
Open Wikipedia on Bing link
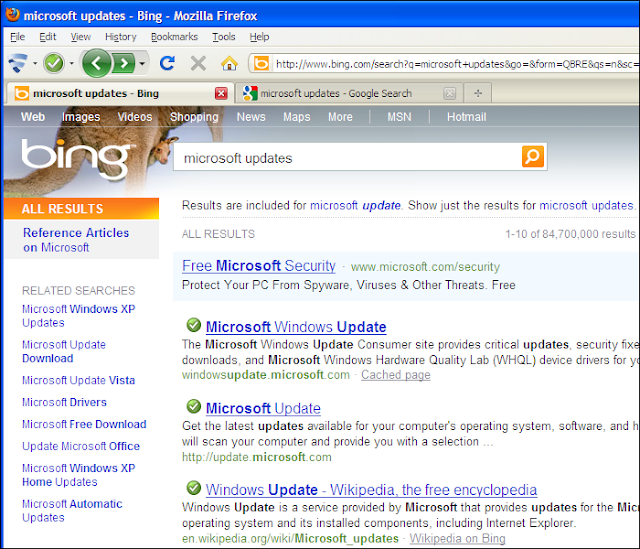point(458,538)
